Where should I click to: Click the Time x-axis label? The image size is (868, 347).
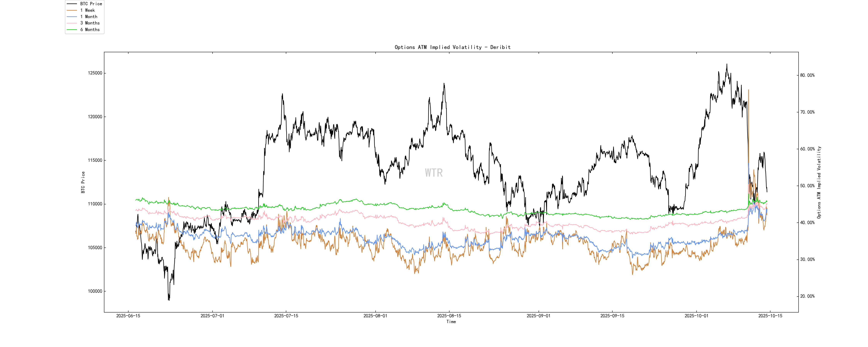tap(451, 322)
